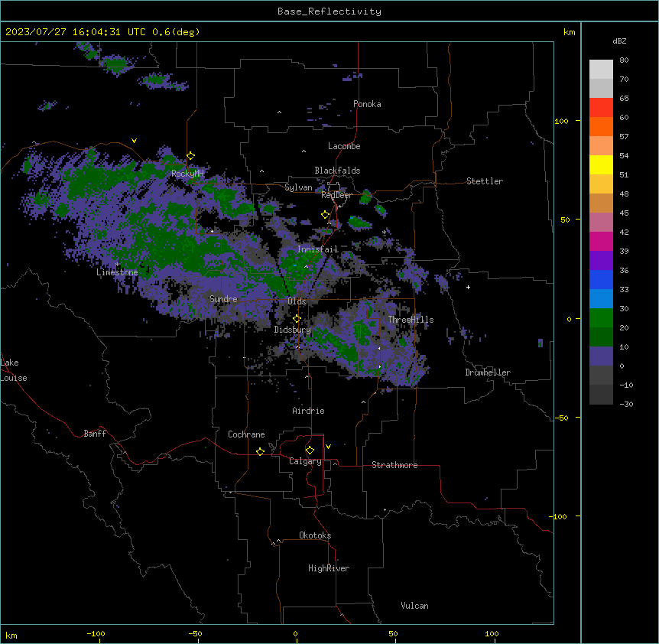Click the Banff label
The image size is (659, 644).
click(x=95, y=434)
